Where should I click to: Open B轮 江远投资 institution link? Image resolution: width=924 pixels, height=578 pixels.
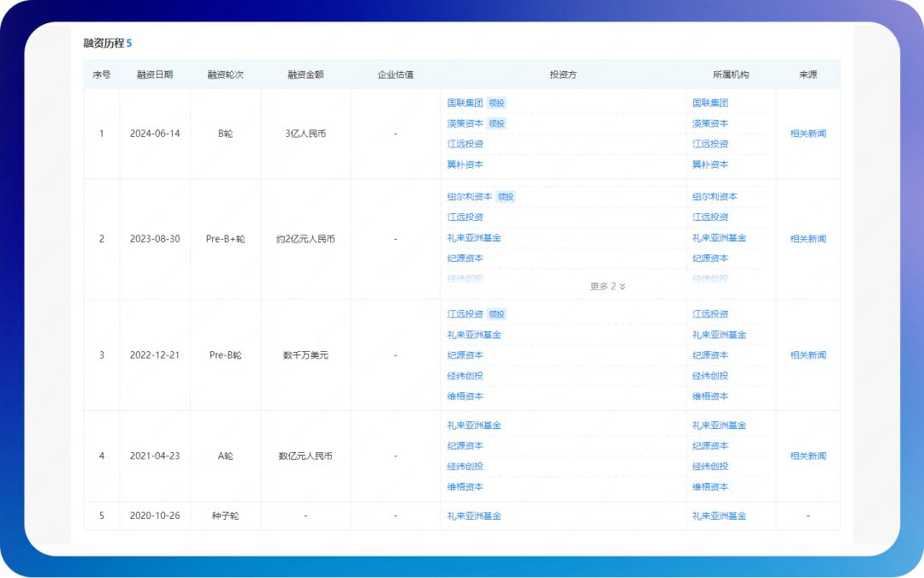[710, 144]
